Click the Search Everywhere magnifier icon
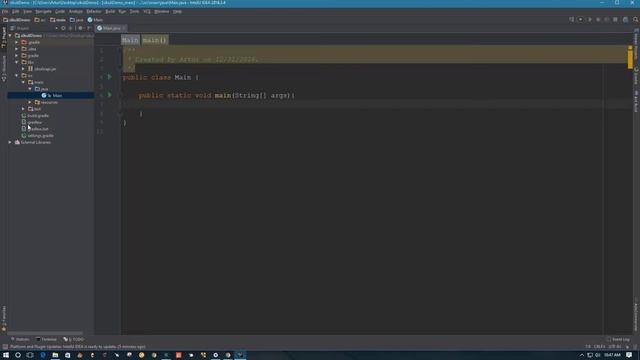The width and height of the screenshot is (640, 360). (x=636, y=20)
